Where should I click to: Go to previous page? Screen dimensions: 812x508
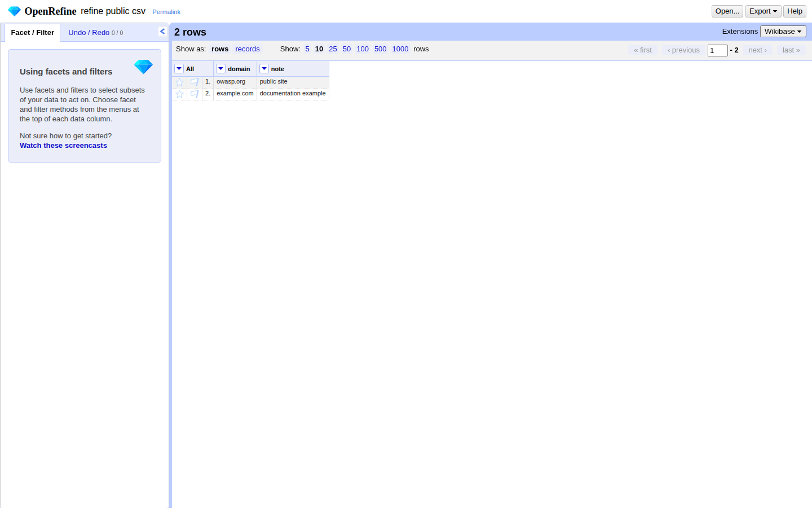tap(683, 50)
